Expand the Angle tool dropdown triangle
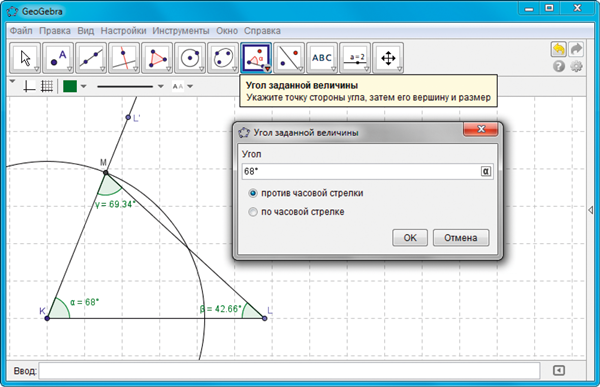Image resolution: width=600 pixels, height=387 pixels. pos(267,69)
